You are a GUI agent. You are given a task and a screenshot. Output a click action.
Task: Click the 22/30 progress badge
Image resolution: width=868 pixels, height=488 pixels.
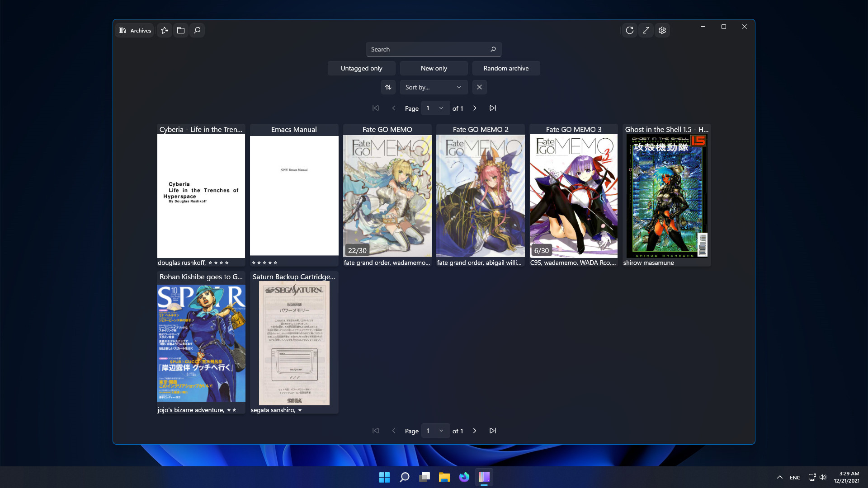click(x=357, y=250)
